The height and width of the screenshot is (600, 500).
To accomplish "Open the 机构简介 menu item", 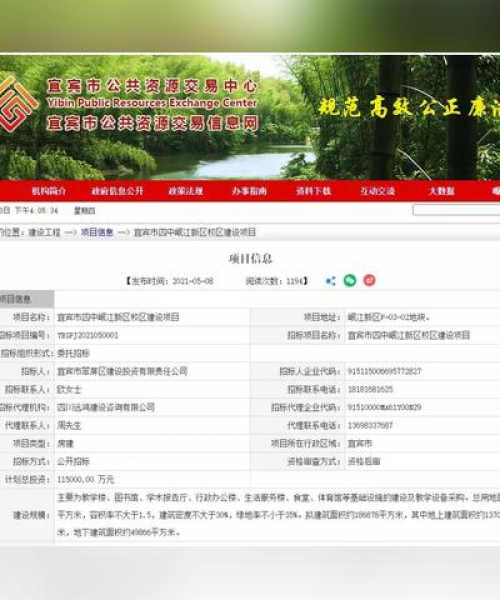I will coord(49,191).
